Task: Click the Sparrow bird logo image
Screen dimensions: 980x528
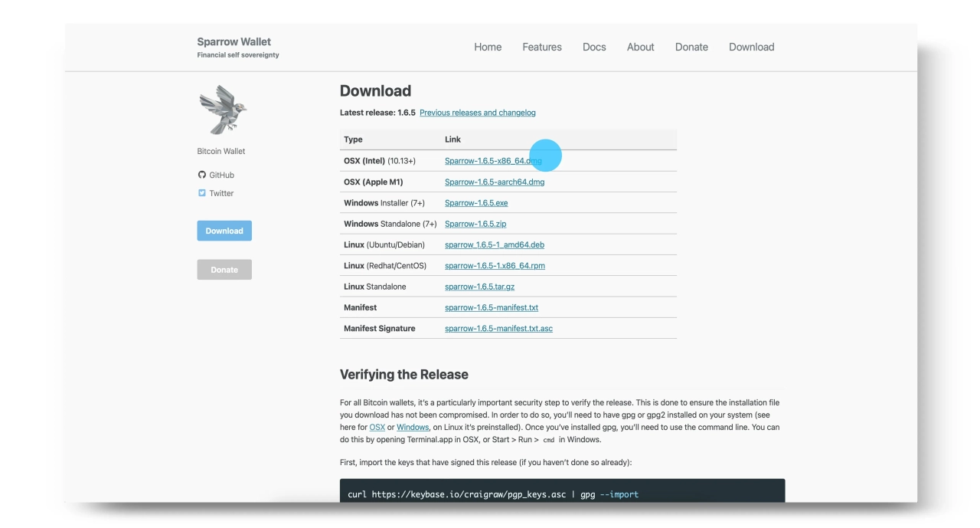Action: coord(223,110)
